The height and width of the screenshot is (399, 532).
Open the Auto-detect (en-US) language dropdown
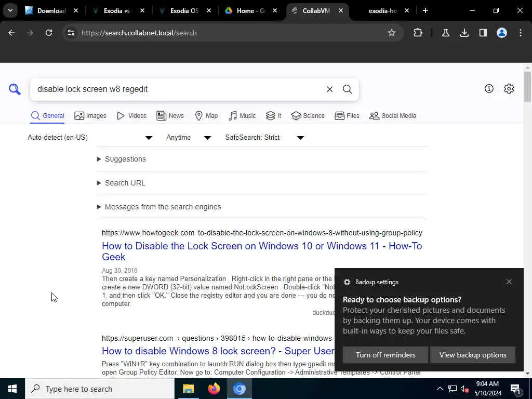click(x=90, y=137)
